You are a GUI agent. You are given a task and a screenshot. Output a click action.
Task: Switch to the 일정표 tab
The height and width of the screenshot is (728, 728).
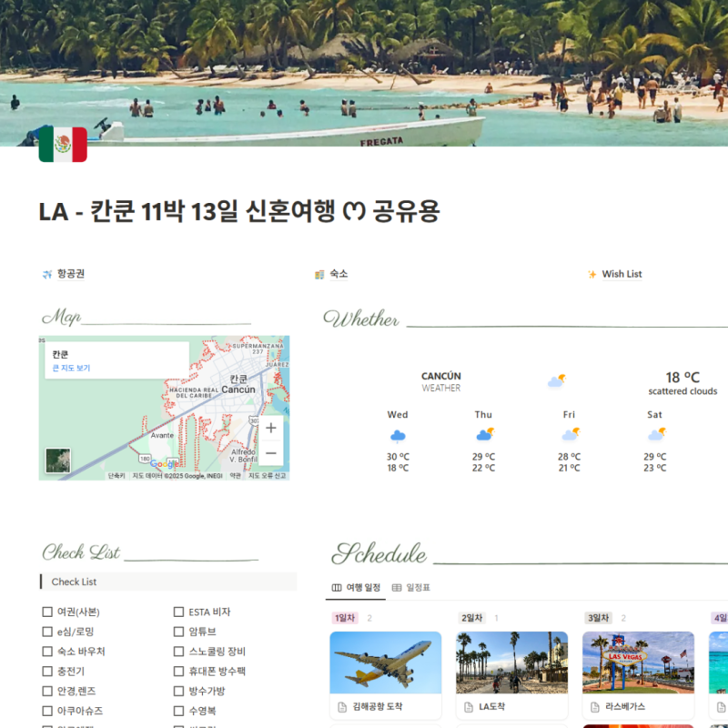tap(411, 588)
